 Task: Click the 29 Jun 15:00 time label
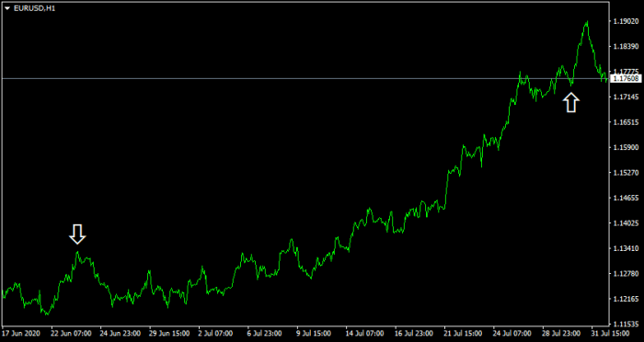pyautogui.click(x=169, y=334)
